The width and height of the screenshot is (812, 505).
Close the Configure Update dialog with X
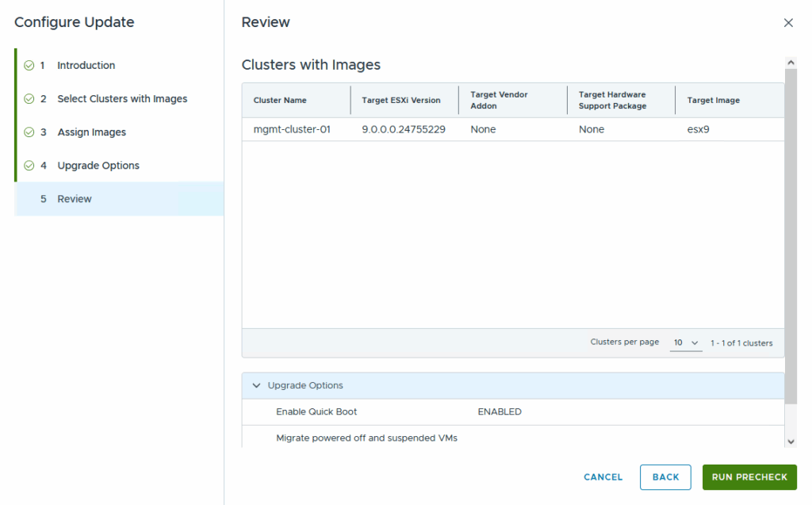[788, 23]
